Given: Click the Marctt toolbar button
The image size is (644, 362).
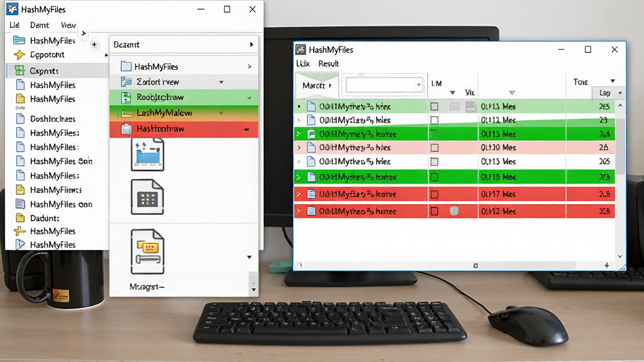Looking at the screenshot, I should tap(317, 85).
